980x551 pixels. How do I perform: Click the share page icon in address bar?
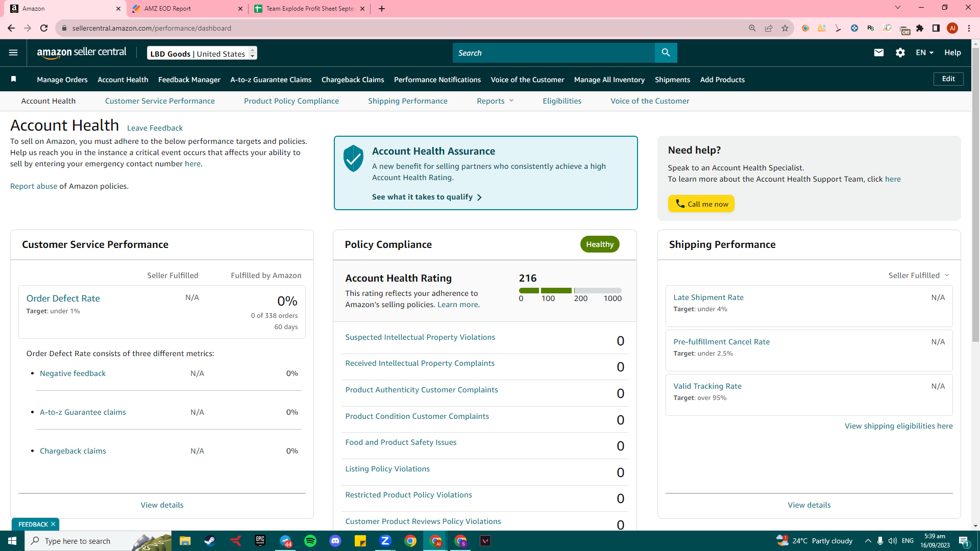pos(769,28)
